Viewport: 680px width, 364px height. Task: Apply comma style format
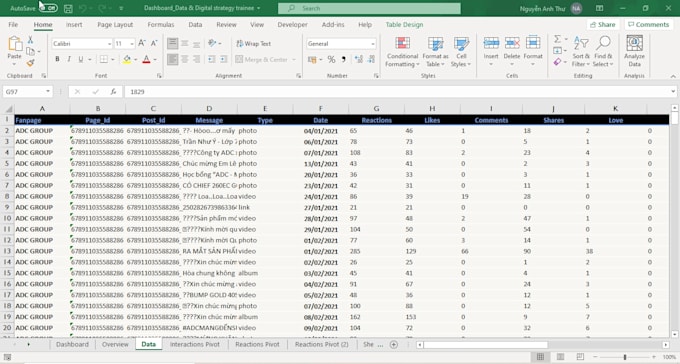coord(343,59)
